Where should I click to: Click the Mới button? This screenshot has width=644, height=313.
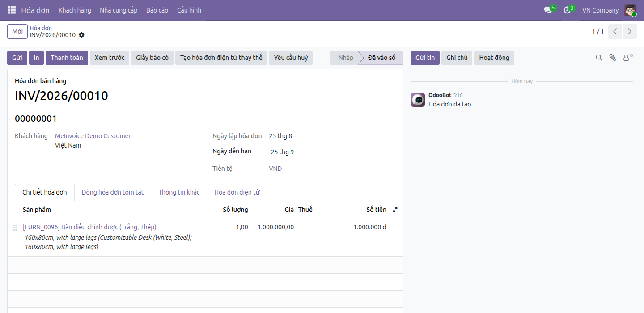(17, 31)
